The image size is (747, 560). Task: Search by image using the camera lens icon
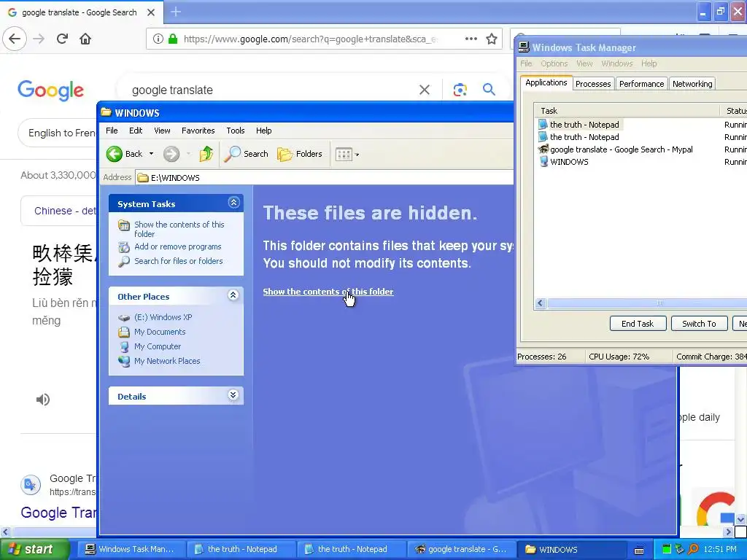pyautogui.click(x=460, y=90)
